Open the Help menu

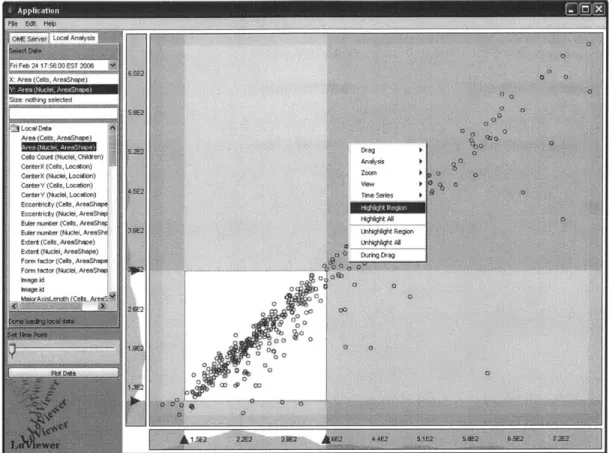50,23
